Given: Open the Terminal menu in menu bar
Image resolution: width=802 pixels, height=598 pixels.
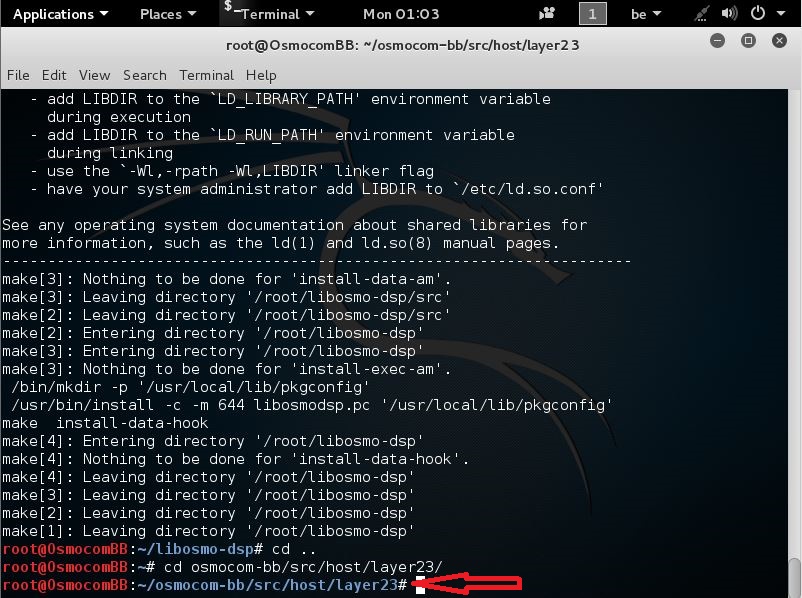Looking at the screenshot, I should click(x=206, y=75).
